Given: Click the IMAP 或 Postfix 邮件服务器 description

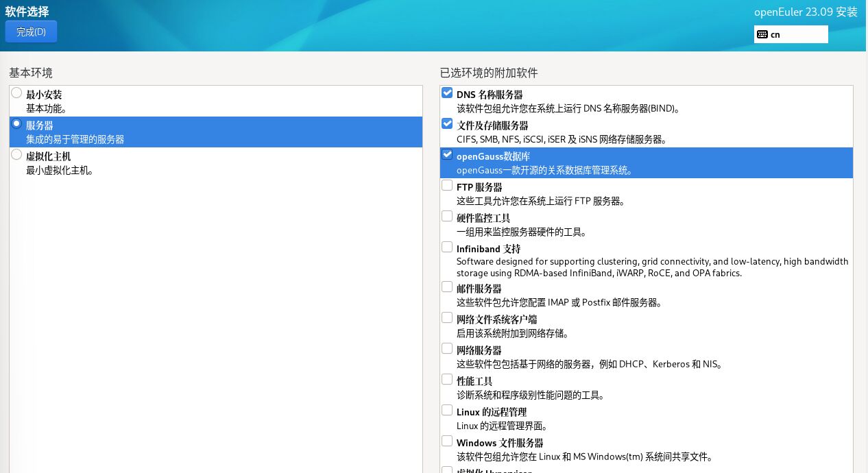Looking at the screenshot, I should tap(559, 302).
